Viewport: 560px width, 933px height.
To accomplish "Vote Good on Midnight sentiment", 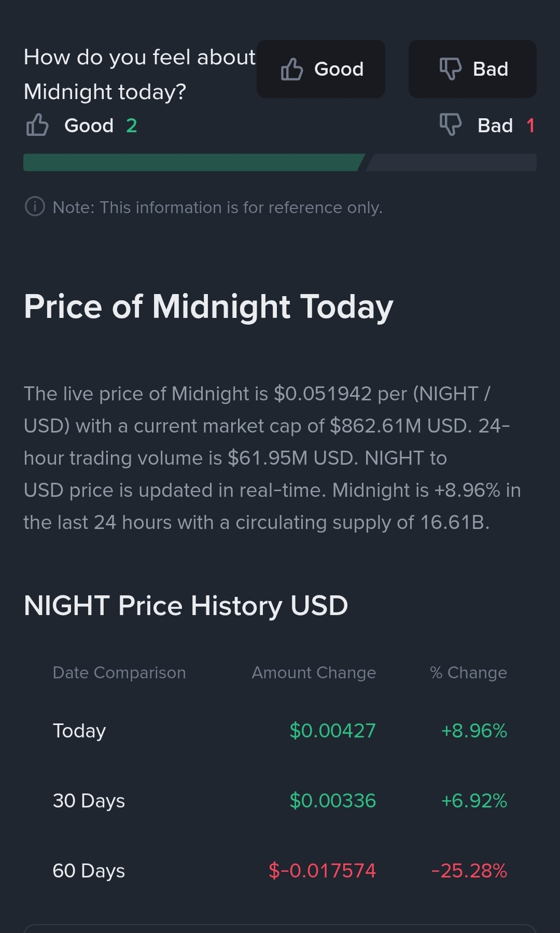I will click(x=321, y=69).
